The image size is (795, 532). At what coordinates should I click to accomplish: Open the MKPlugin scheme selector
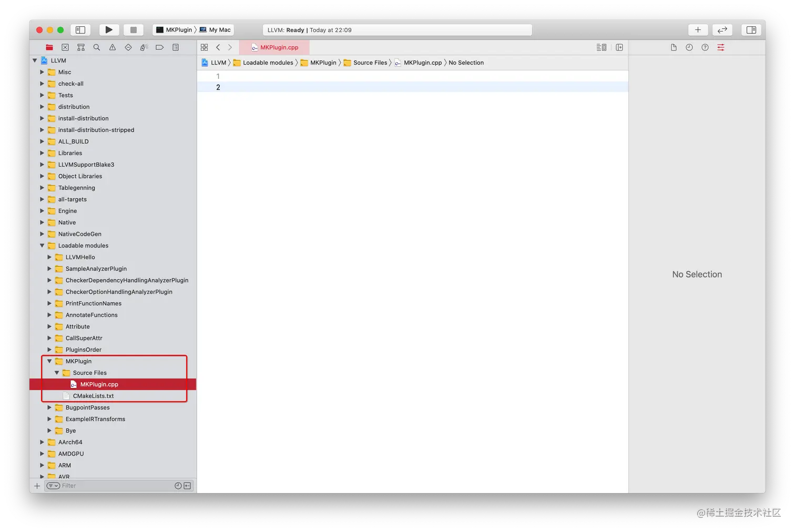tap(174, 30)
